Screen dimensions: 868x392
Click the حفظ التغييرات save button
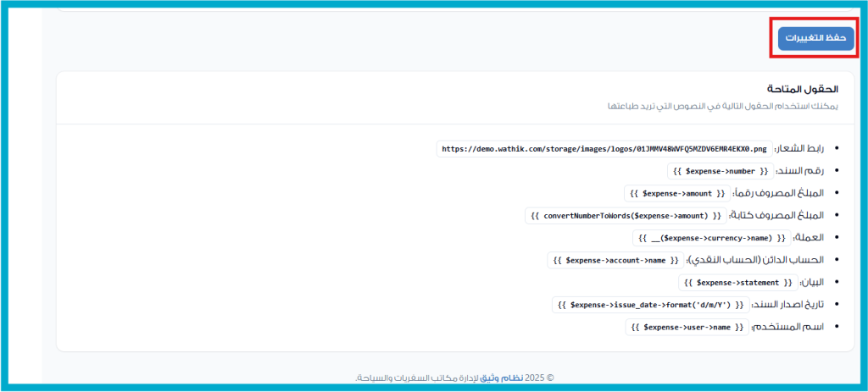pyautogui.click(x=815, y=39)
